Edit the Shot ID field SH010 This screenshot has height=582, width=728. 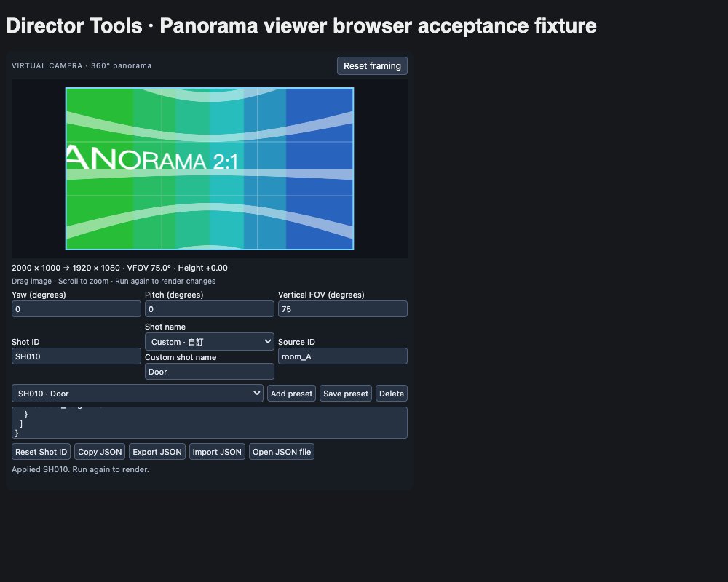point(76,356)
